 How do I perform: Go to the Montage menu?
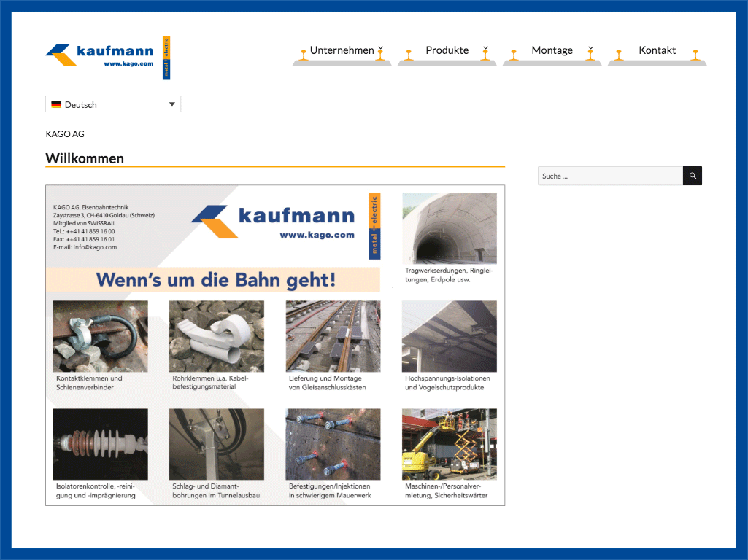[x=552, y=50]
